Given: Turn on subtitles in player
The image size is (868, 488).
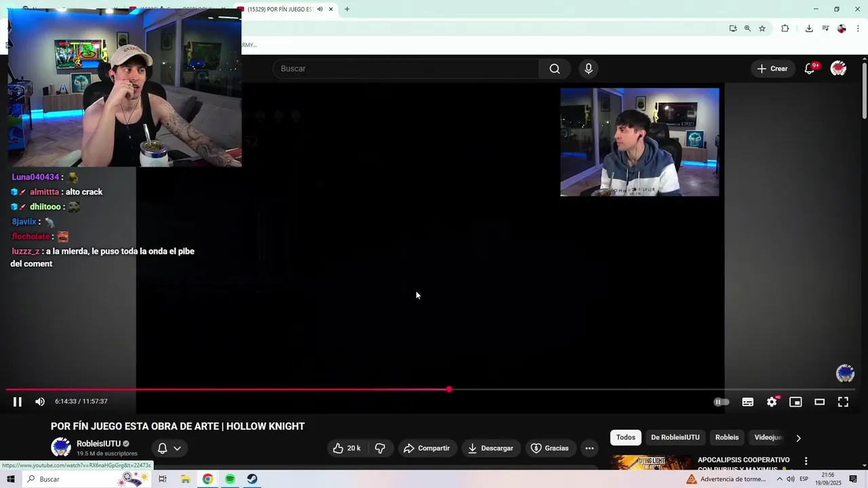Looking at the screenshot, I should point(748,402).
